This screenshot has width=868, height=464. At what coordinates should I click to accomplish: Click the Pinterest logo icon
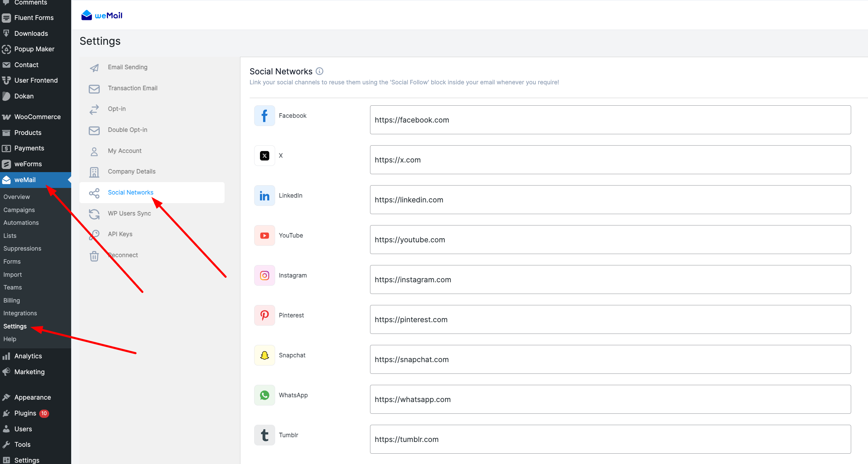[x=264, y=315]
